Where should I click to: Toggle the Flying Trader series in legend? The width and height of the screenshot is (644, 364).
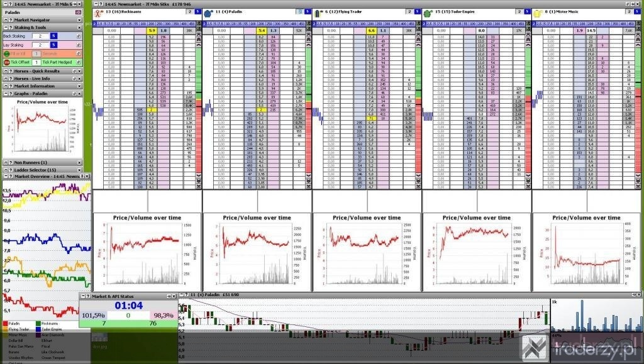[5, 329]
